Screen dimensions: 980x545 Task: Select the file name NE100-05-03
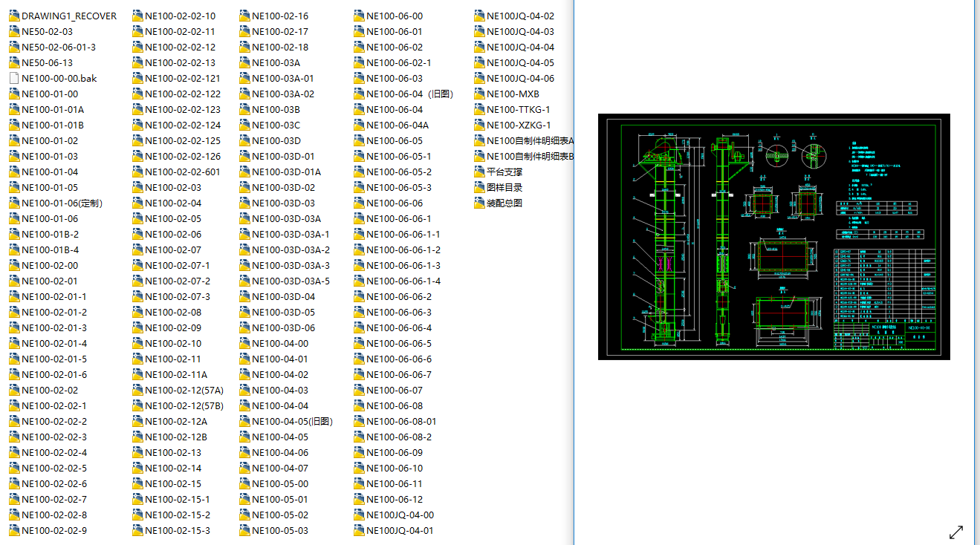[280, 530]
